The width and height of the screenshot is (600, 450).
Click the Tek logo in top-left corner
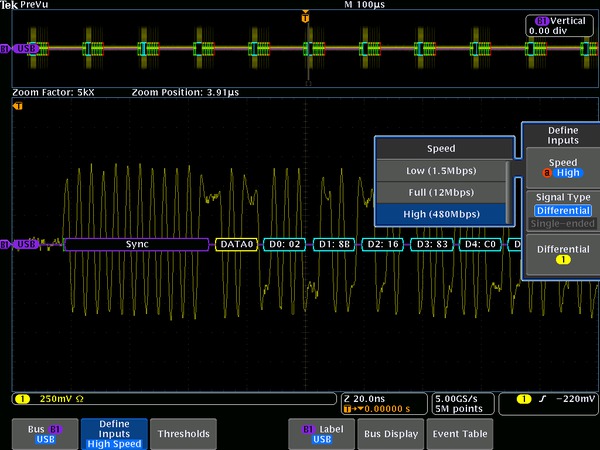(9, 5)
